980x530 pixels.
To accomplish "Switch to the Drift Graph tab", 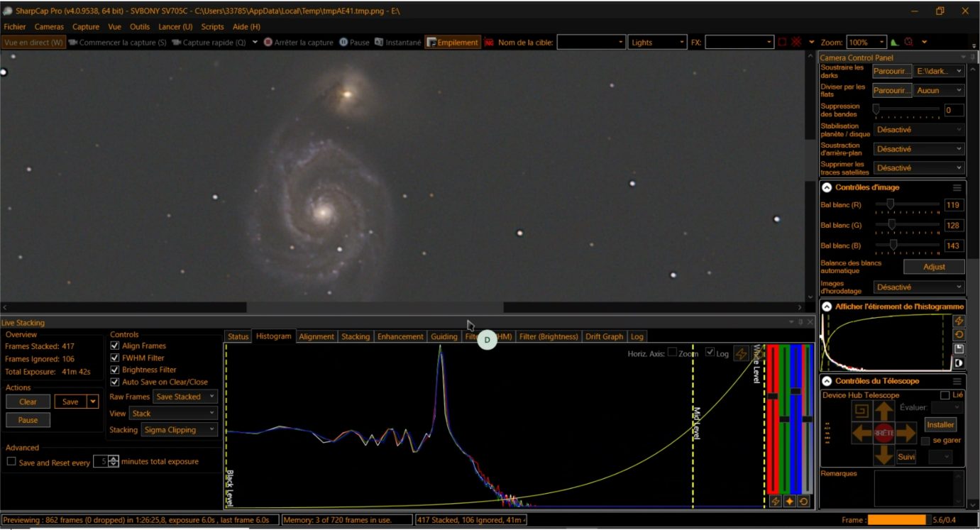I will click(605, 336).
